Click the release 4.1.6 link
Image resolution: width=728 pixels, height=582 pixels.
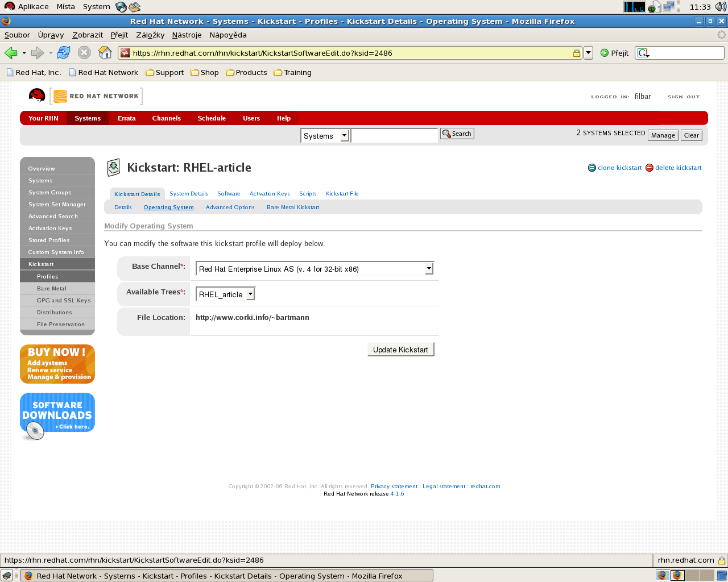point(397,494)
